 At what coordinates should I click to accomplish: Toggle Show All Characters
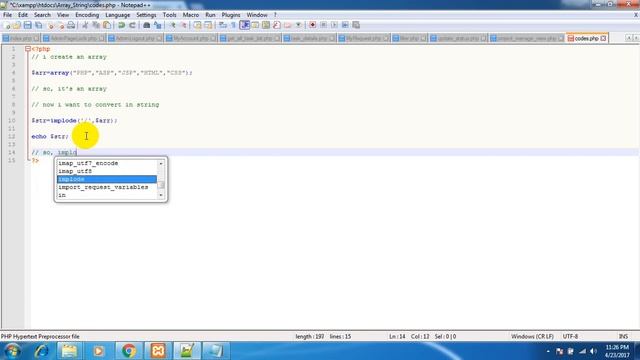click(x=233, y=25)
